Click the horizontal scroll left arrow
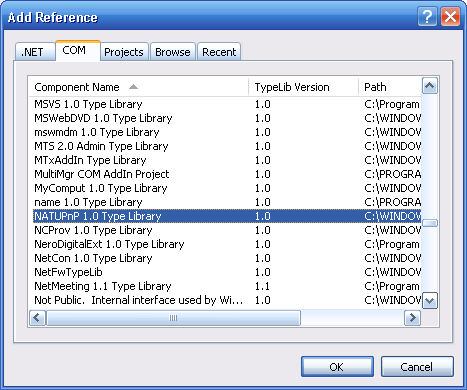Viewport: 467px width, 390px height. (x=37, y=318)
